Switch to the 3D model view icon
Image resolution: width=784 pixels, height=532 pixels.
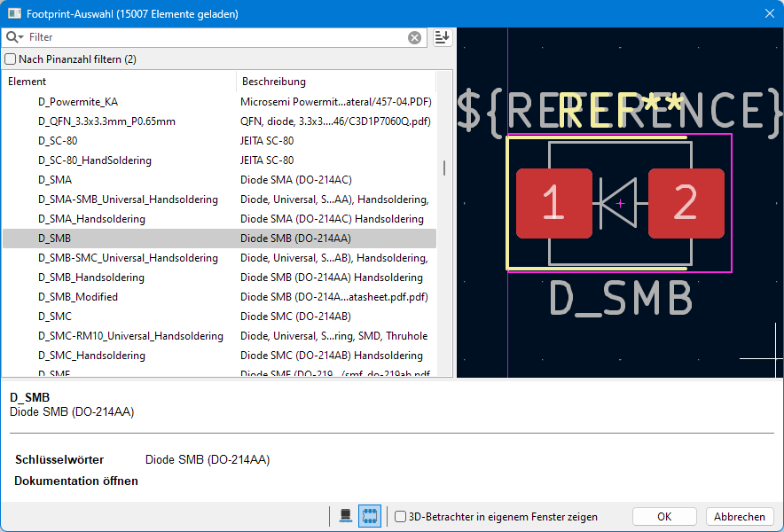(x=346, y=516)
